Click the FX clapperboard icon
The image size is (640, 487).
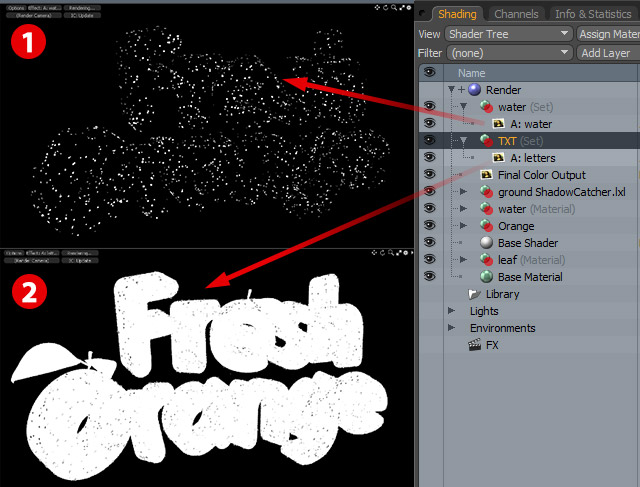coord(474,345)
